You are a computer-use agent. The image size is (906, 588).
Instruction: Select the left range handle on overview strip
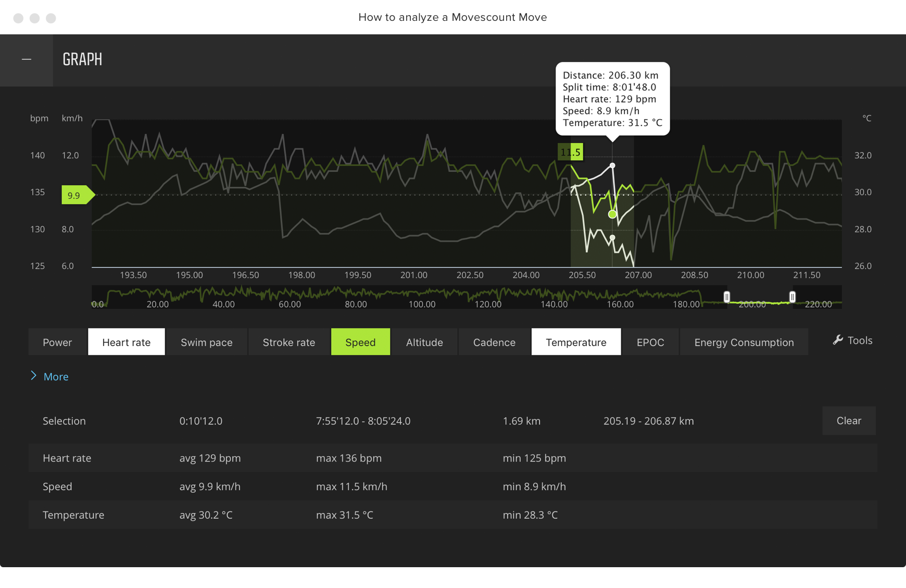pos(727,297)
